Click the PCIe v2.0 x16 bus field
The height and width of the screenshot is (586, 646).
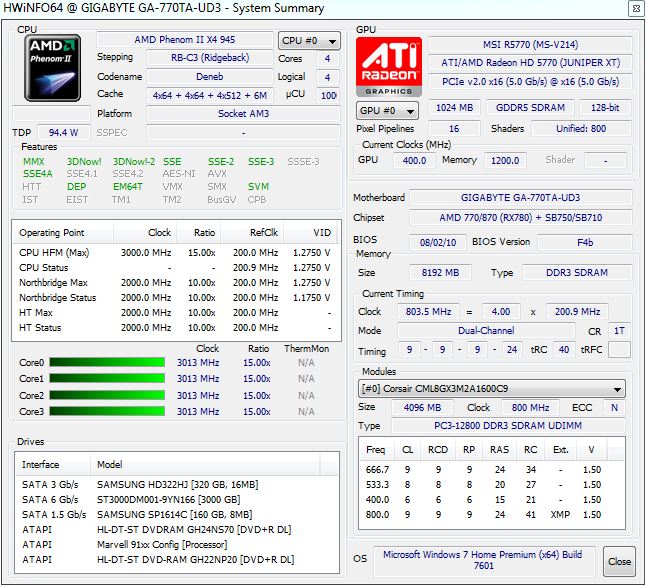coord(530,82)
